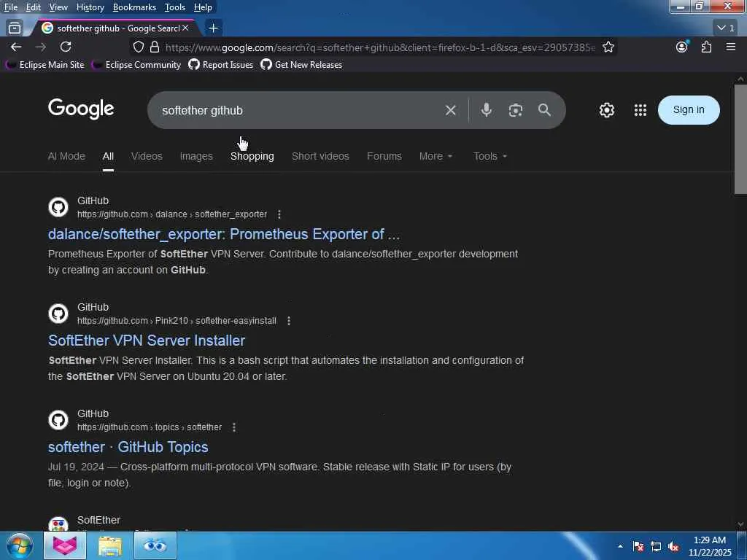747x560 pixels.
Task: Open the Tools menu in menu bar
Action: [x=175, y=7]
